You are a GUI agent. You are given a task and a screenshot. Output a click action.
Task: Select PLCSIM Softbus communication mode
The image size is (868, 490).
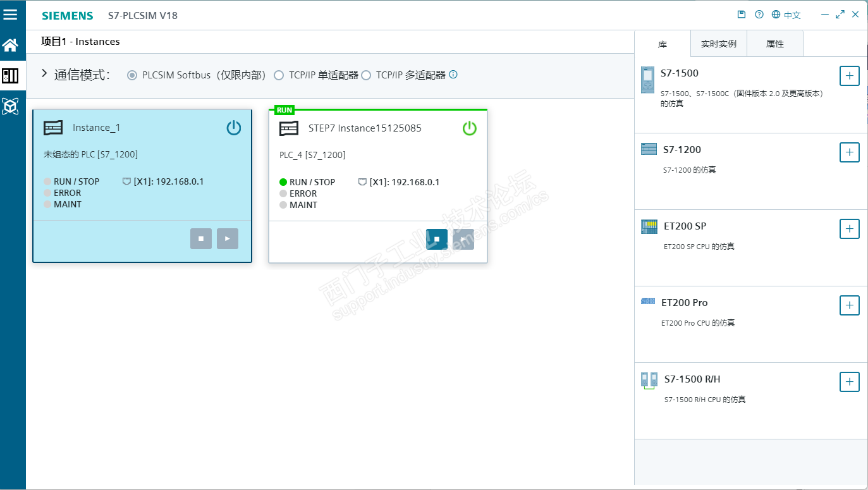click(131, 75)
